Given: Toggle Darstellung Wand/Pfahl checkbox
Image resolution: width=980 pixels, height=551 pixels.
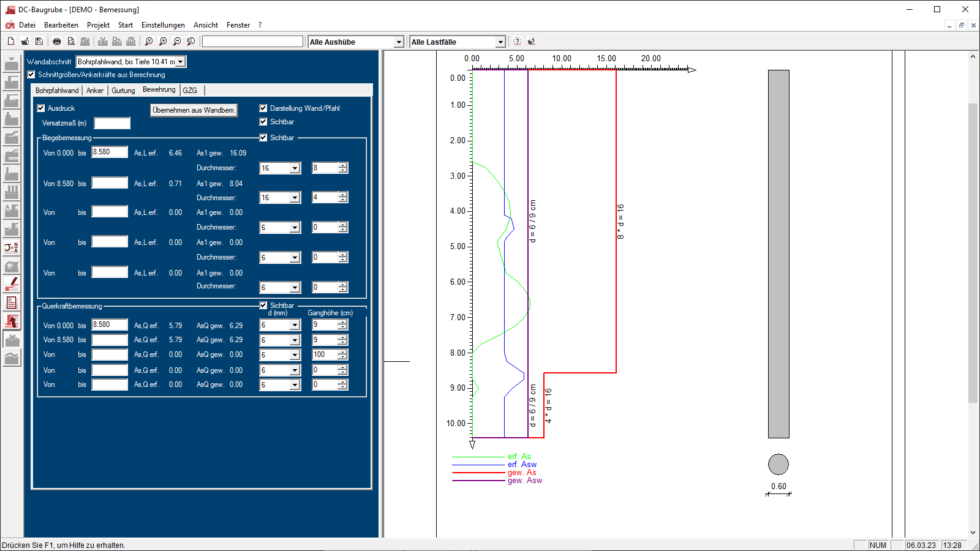Looking at the screenshot, I should tap(263, 108).
